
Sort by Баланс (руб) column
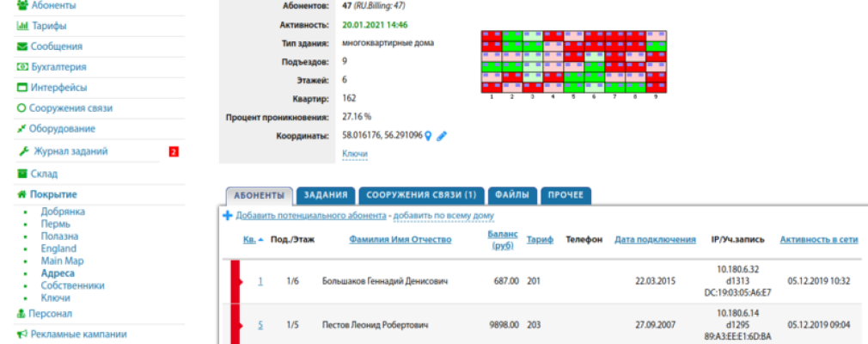(x=503, y=240)
